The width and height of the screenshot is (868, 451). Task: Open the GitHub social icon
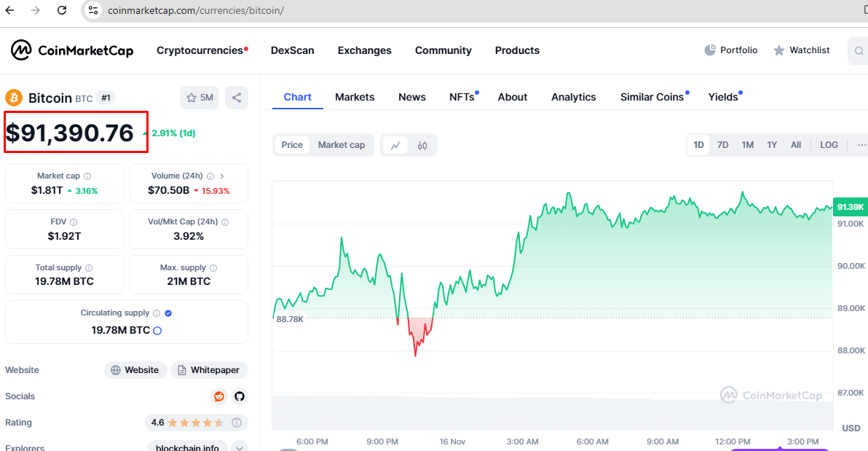click(x=239, y=396)
